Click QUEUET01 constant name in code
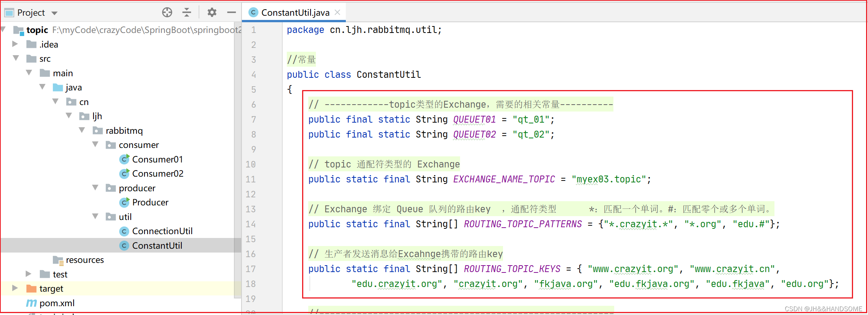The image size is (868, 315). 475,120
